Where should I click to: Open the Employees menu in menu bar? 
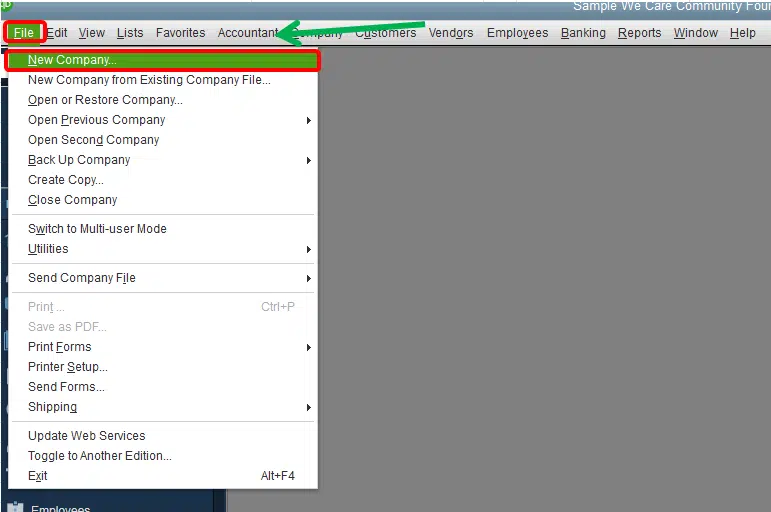pos(517,33)
